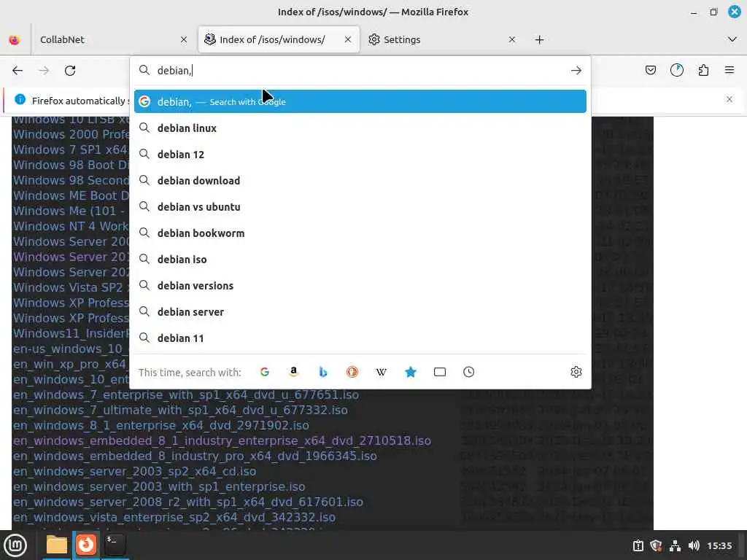Image resolution: width=747 pixels, height=560 pixels.
Task: Dismiss the Firefox notification bar
Action: coord(729,99)
